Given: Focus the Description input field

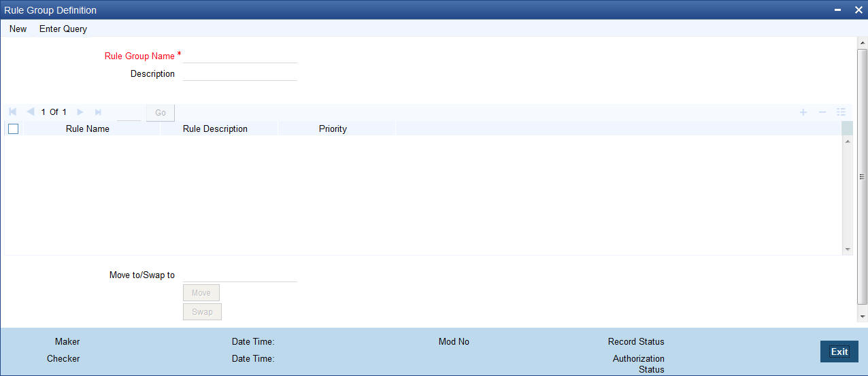Looking at the screenshot, I should click(x=240, y=73).
